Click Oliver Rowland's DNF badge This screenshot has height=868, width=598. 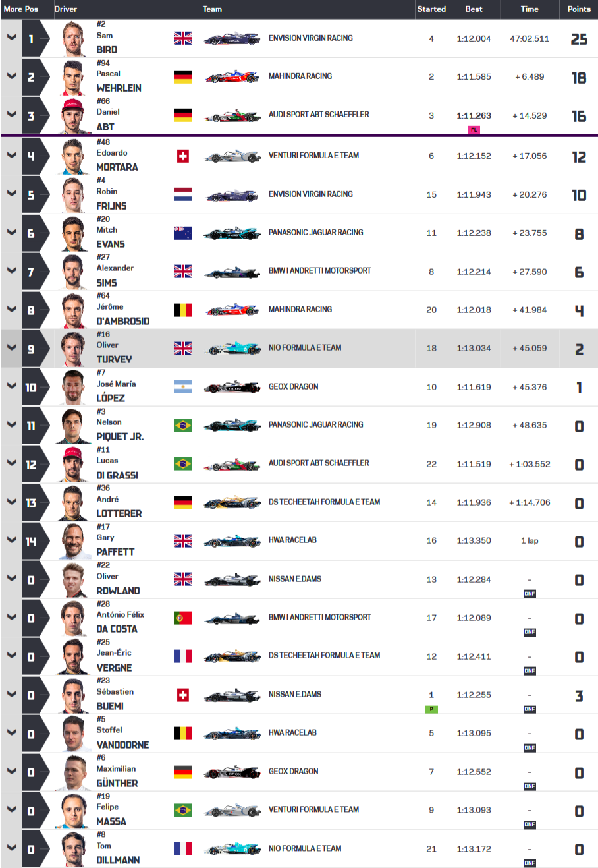530,594
